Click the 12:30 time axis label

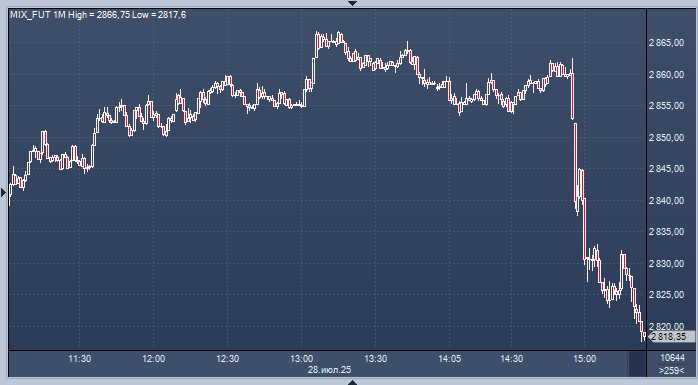click(227, 359)
